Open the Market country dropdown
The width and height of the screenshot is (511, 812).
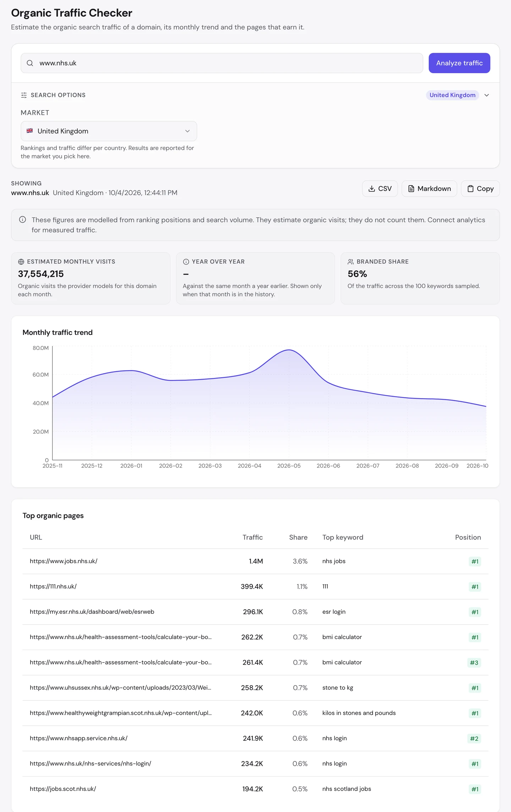click(x=109, y=131)
